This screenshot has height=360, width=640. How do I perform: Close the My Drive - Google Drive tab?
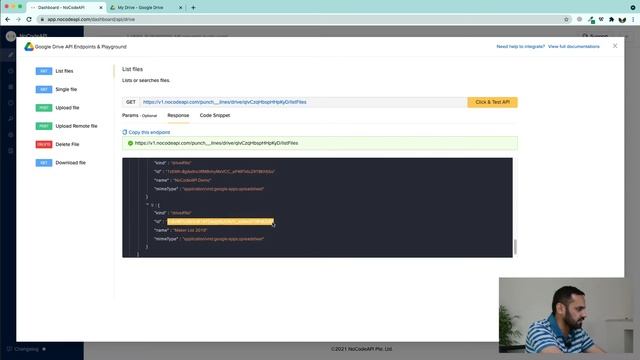[x=180, y=7]
